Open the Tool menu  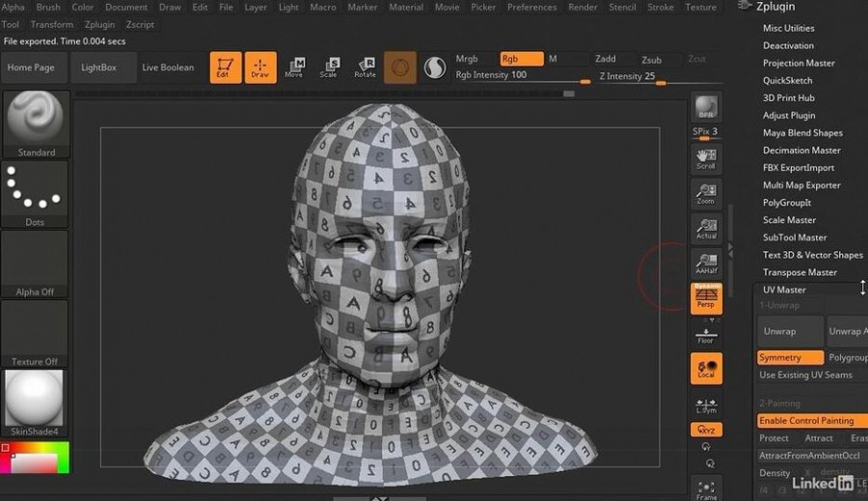11,25
